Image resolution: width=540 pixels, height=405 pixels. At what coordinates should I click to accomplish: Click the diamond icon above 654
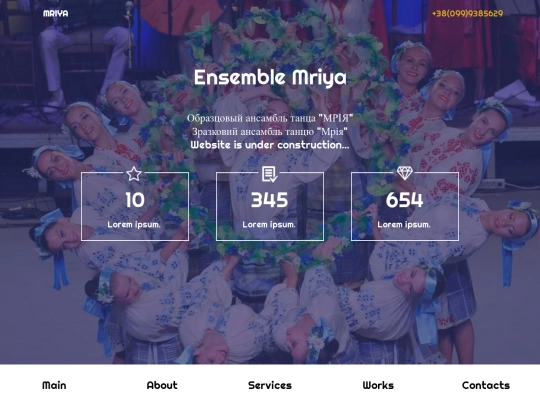pos(405,173)
